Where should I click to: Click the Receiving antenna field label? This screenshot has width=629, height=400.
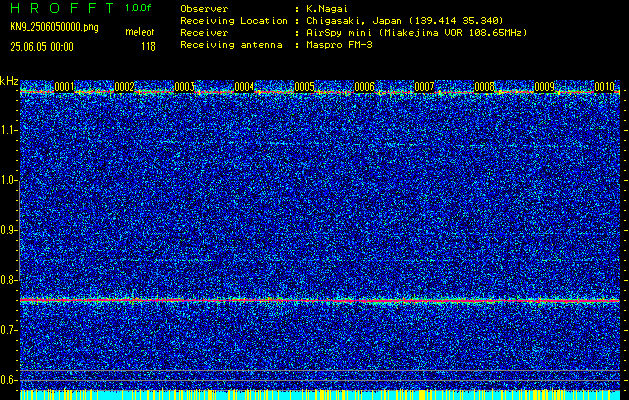click(231, 45)
